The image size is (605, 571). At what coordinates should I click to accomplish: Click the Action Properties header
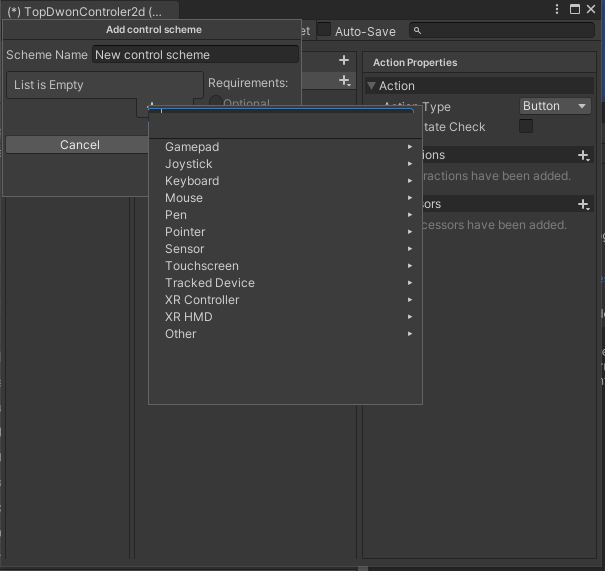415,63
